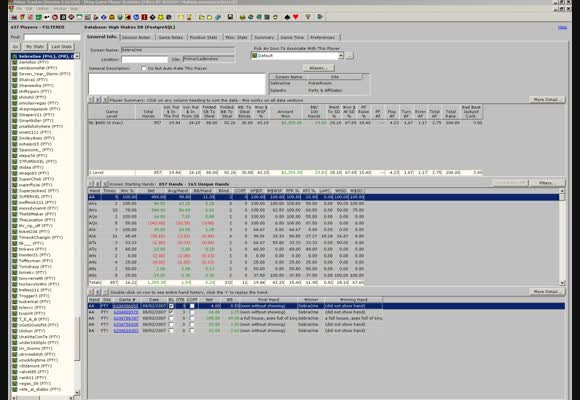The width and height of the screenshot is (580, 400).
Task: Click the Aliases... button
Action: [x=318, y=68]
